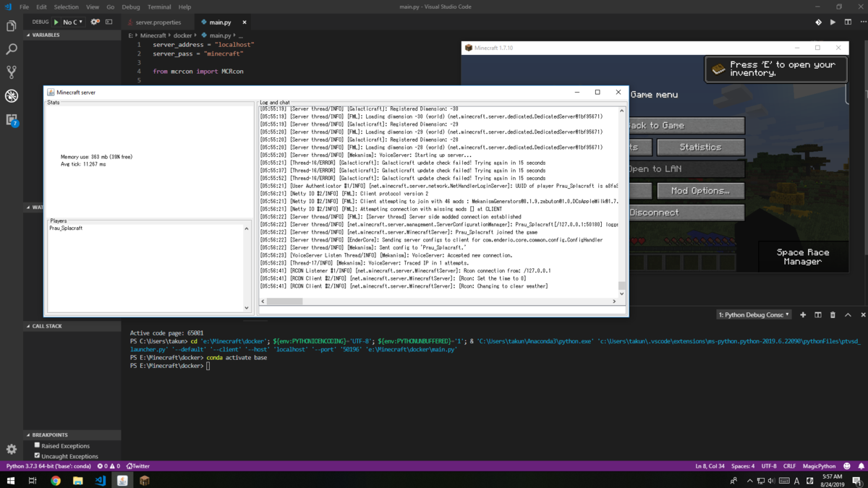Select the MagicPython language mode
The height and width of the screenshot is (488, 868).
tap(819, 466)
